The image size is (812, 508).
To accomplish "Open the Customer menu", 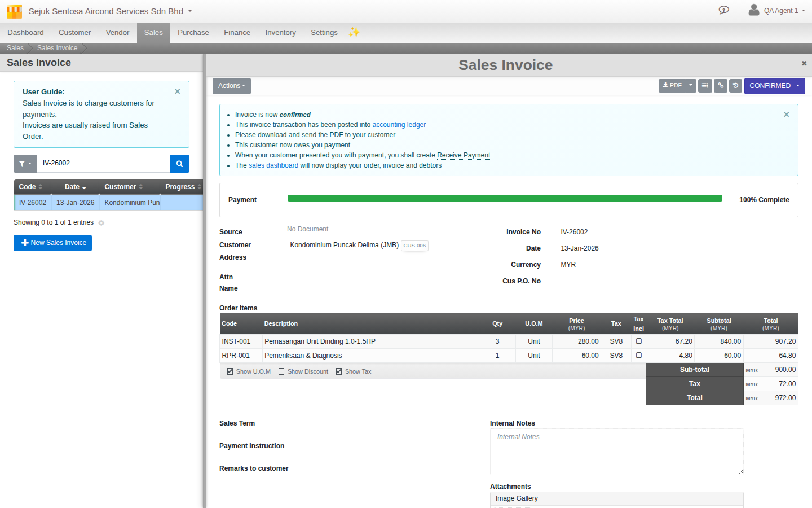I will pyautogui.click(x=74, y=33).
